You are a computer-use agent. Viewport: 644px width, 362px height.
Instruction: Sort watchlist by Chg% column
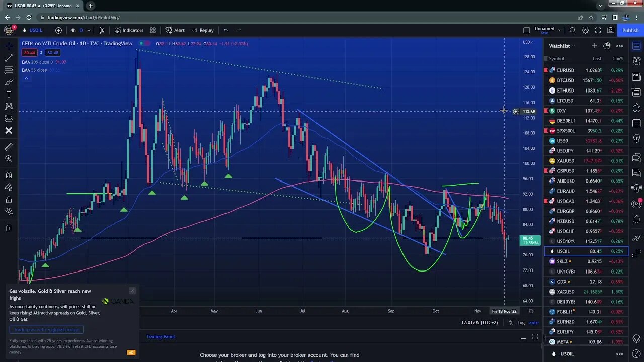618,59
